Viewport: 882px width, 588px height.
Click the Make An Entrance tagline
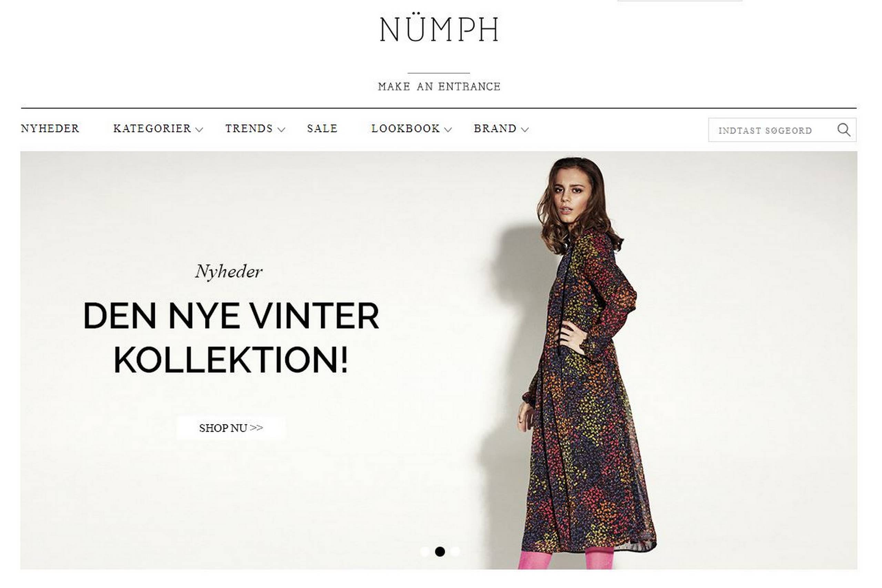click(439, 86)
